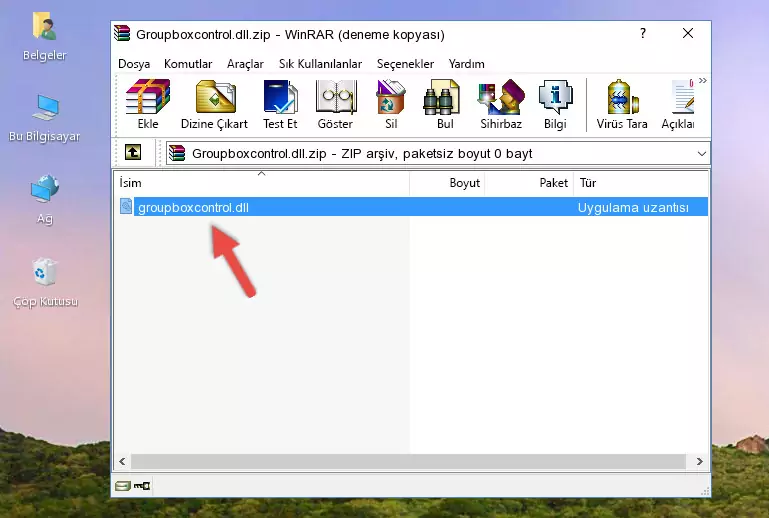Click the title bar help question mark

pos(642,33)
